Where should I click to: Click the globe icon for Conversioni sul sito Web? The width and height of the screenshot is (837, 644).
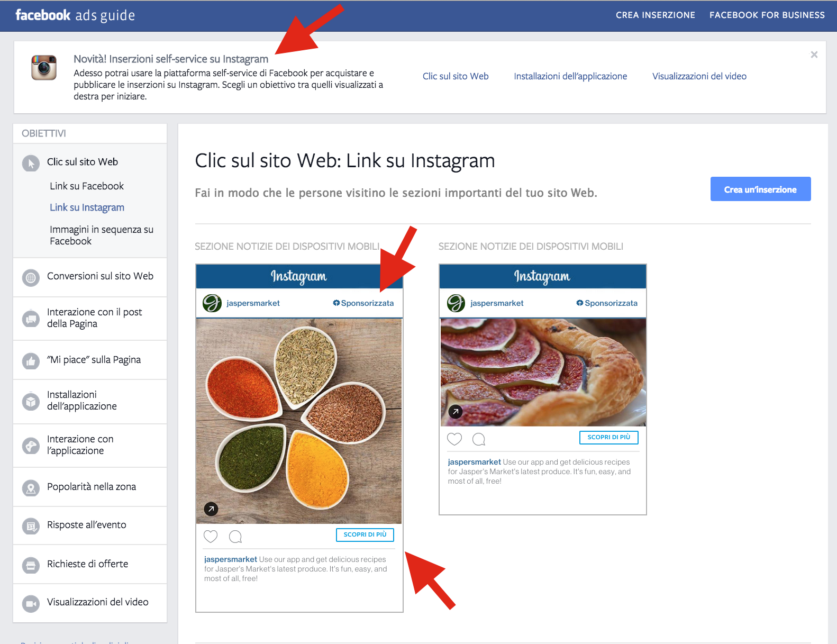(31, 277)
